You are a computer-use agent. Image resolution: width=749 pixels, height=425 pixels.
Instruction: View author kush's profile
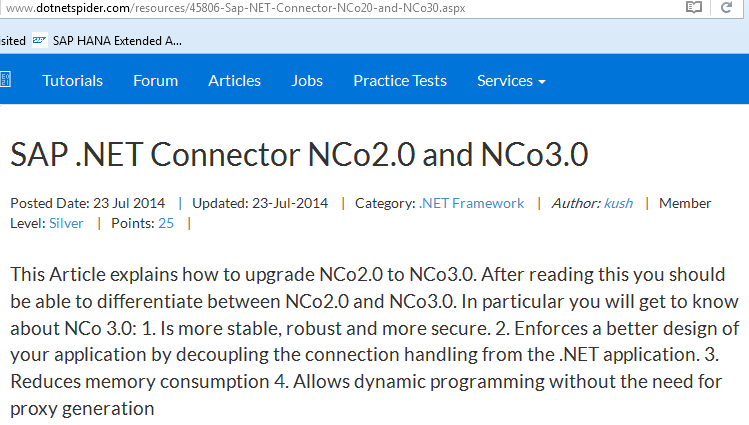[x=617, y=203]
